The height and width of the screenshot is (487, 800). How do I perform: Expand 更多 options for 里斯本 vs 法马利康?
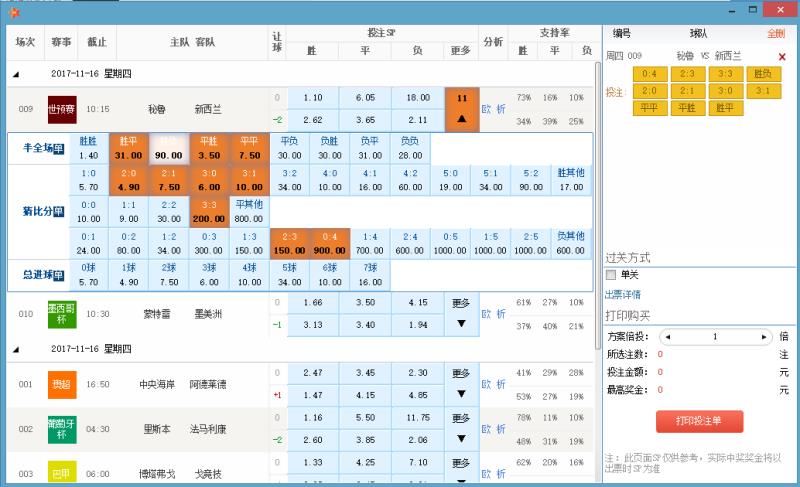coord(461,429)
